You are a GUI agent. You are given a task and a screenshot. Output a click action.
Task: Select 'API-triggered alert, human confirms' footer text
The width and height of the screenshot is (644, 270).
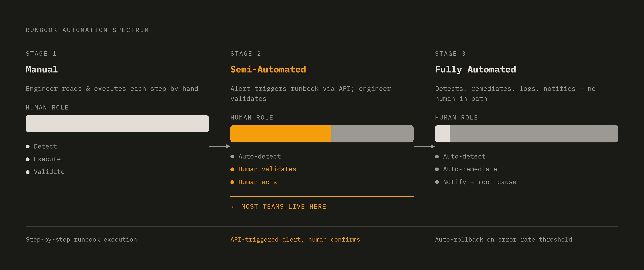click(x=295, y=240)
